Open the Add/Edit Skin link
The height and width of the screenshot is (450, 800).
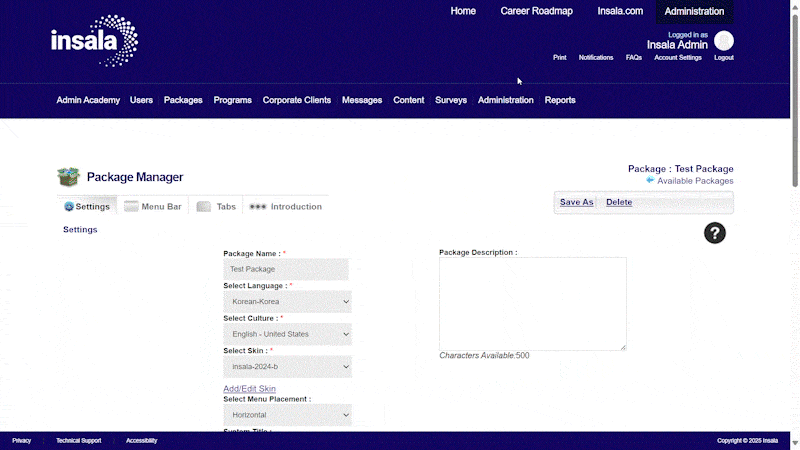click(249, 389)
